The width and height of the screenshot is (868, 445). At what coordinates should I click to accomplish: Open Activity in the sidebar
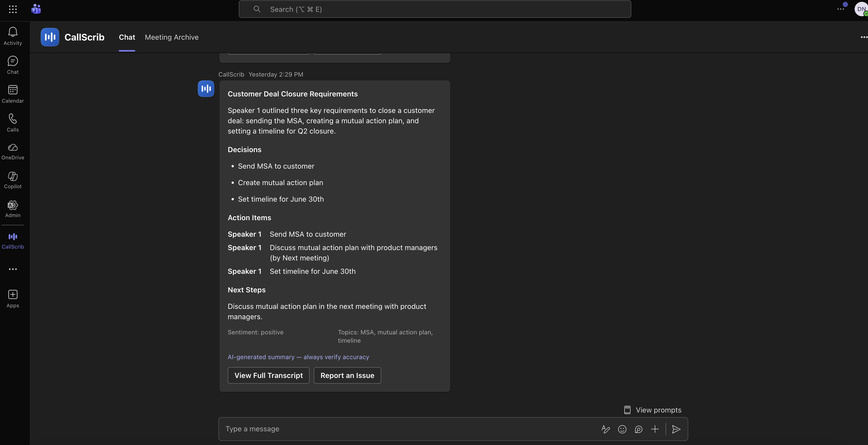click(13, 36)
